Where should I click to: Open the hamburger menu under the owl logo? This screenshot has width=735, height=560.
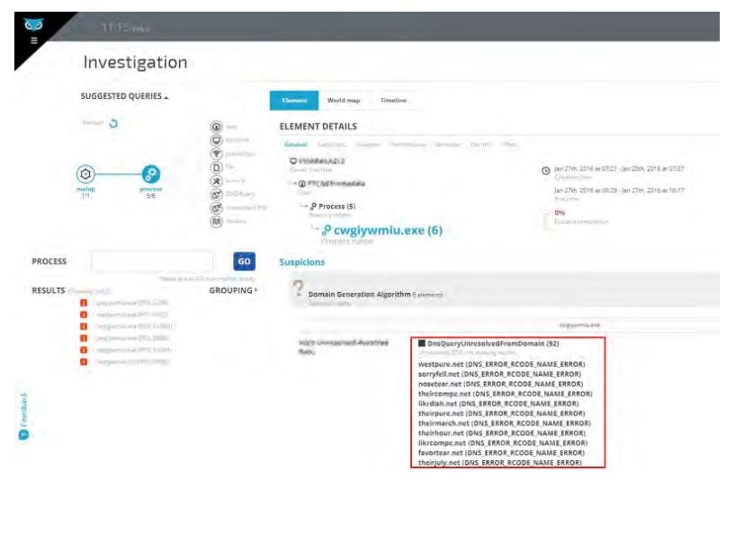34,40
